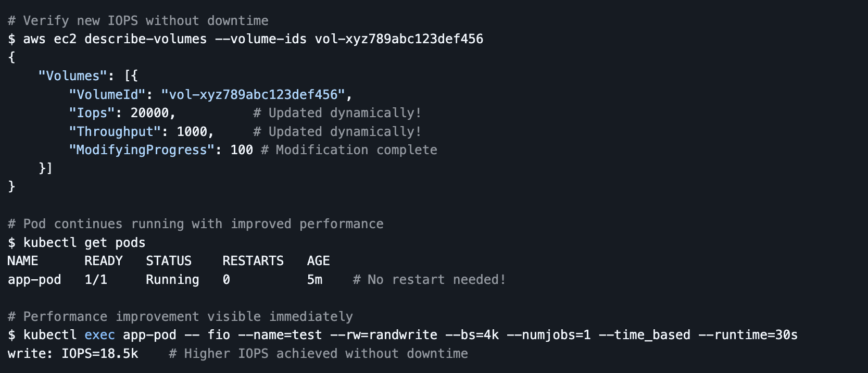The height and width of the screenshot is (373, 868).
Task: Click the Iops value 20000
Action: (149, 113)
